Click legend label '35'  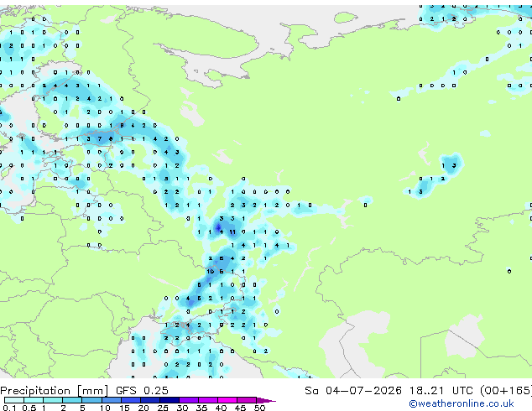point(201,408)
